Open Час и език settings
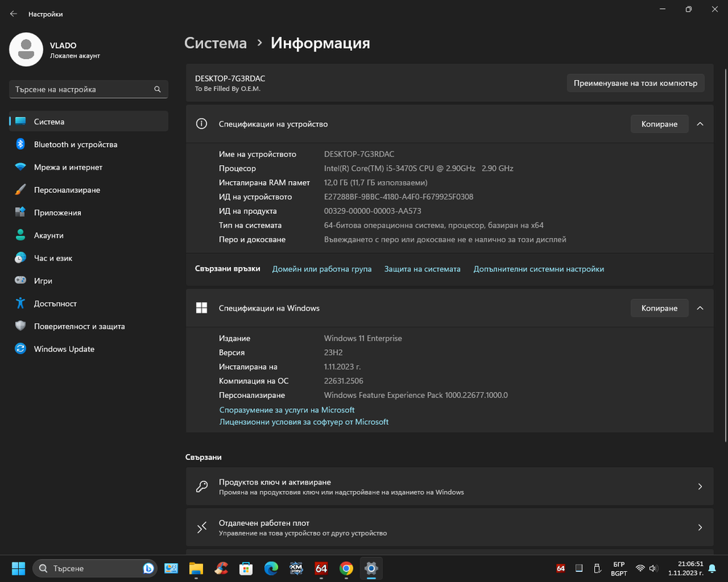 [x=89, y=258]
